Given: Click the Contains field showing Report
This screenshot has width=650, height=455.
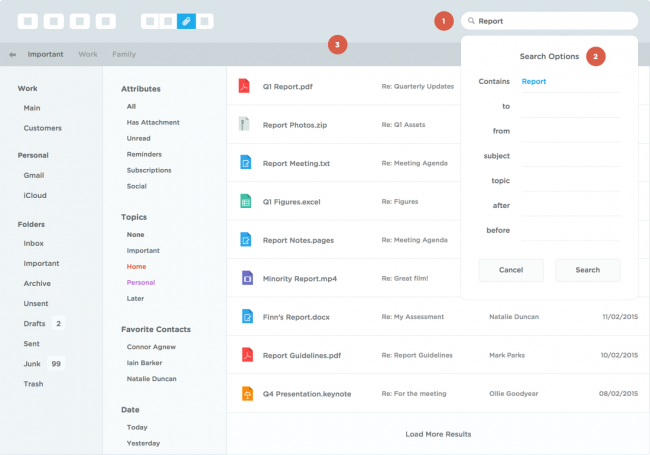Looking at the screenshot, I should point(571,82).
